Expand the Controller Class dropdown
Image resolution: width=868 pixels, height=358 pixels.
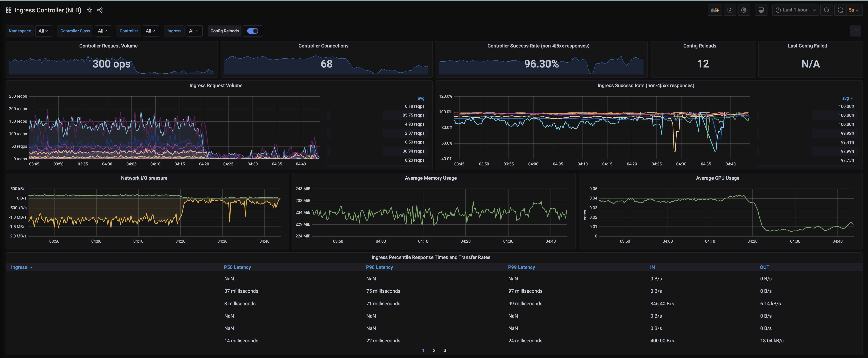102,31
